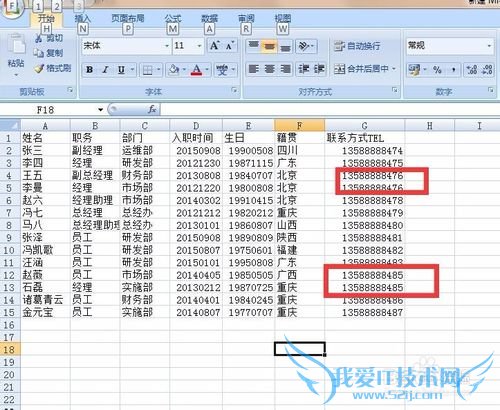Toggle Underline formatting

click(121, 70)
